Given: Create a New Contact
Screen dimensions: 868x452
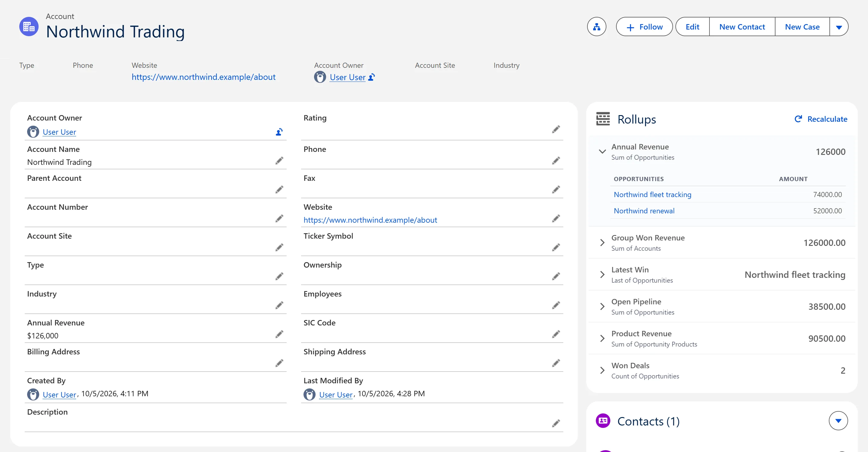Looking at the screenshot, I should 742,27.
